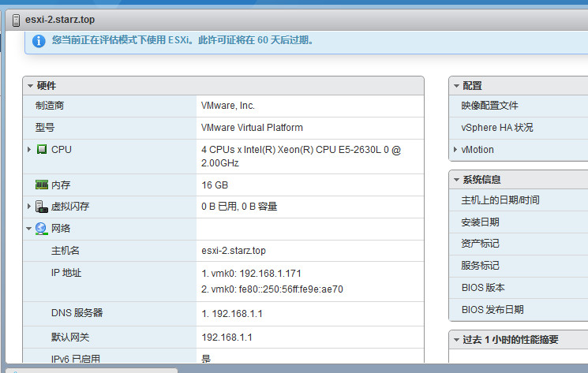588x373 pixels.
Task: Click the green memory icon
Action: point(42,185)
